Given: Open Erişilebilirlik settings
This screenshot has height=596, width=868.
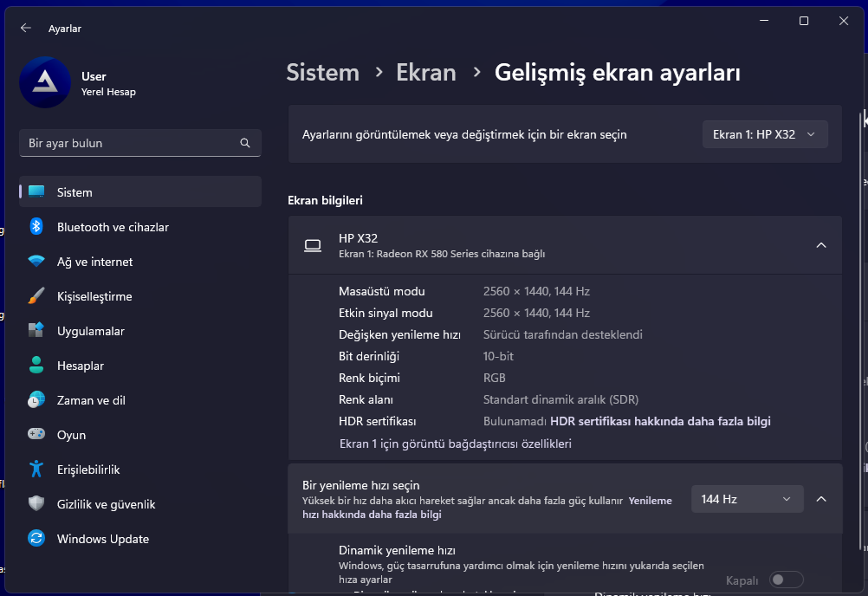Looking at the screenshot, I should pos(140,470).
